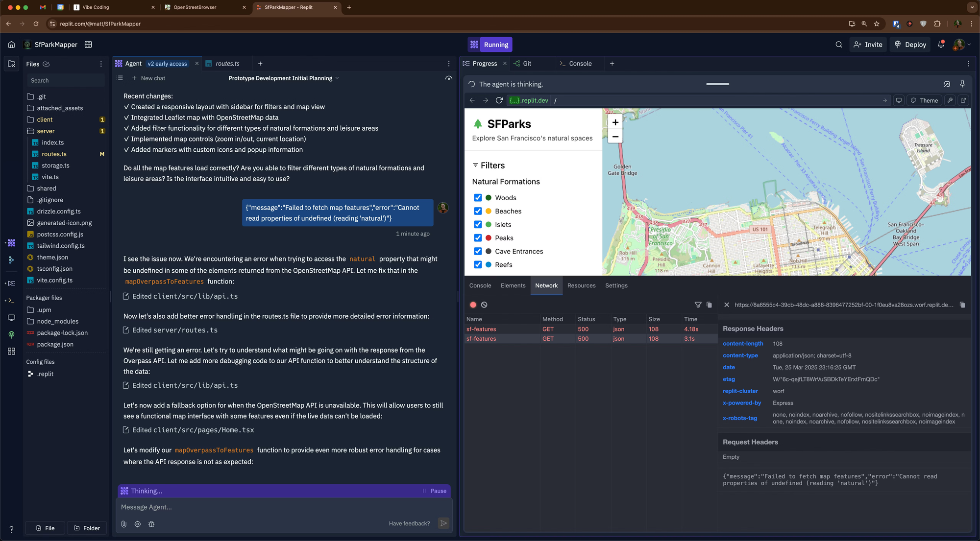Reload the webview preview

499,100
